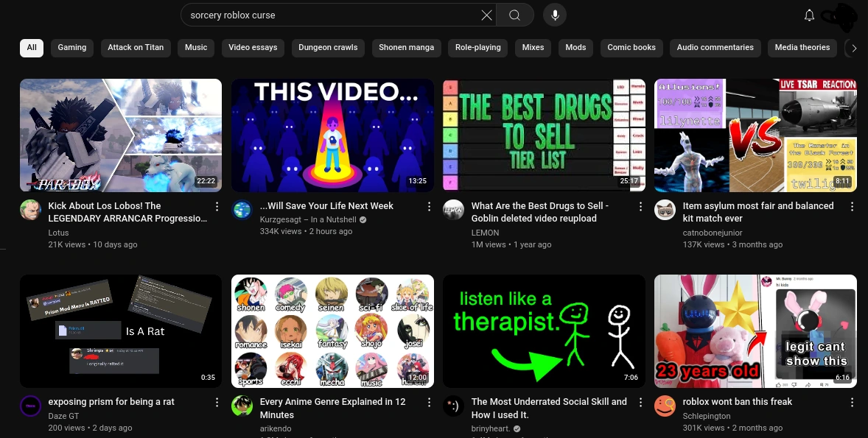
Task: Click the search magnifier icon
Action: (x=514, y=15)
